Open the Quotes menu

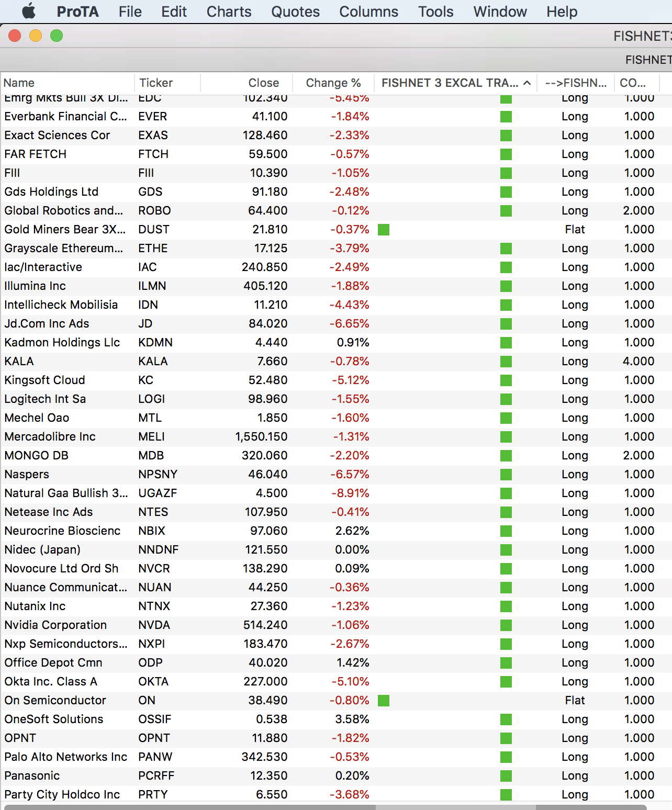point(295,12)
